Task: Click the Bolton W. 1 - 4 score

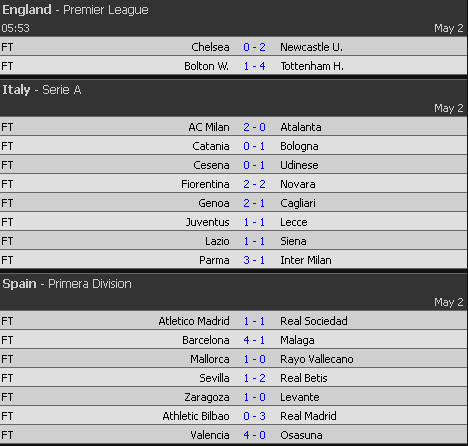Action: coord(254,66)
